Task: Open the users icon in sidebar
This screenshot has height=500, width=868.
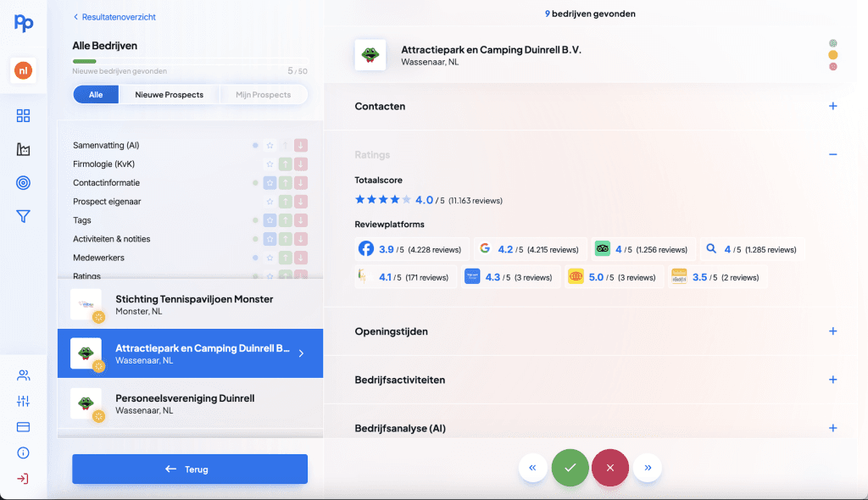Action: tap(23, 375)
